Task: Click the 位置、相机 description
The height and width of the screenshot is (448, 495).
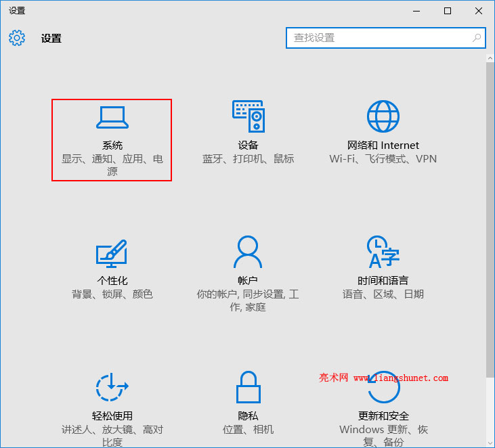Action: click(x=248, y=429)
